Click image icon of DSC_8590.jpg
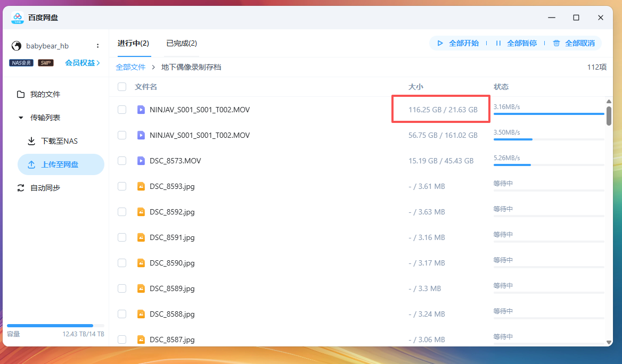622x364 pixels. 141,263
